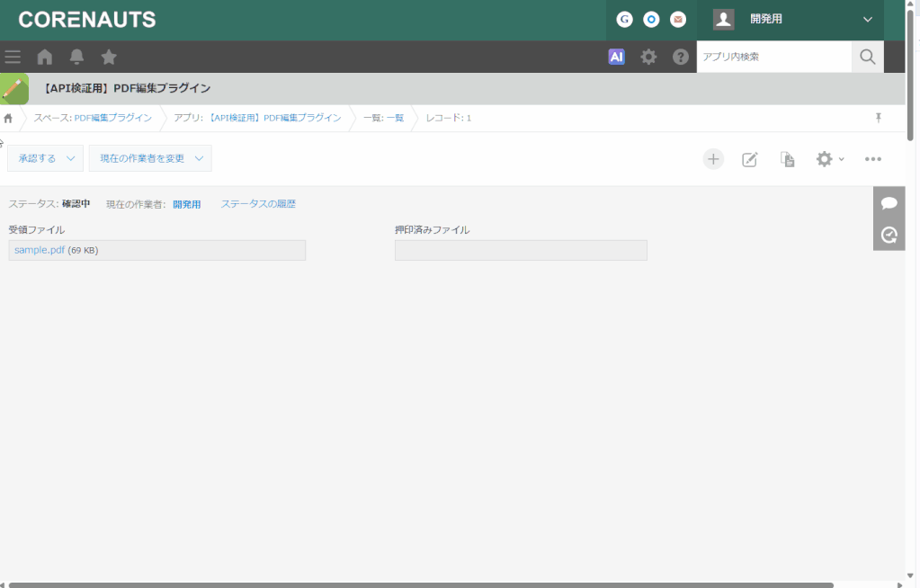920x588 pixels.
Task: Open app link 【API検証用】PDF編集プラグイン in breadcrumb
Action: coord(274,118)
